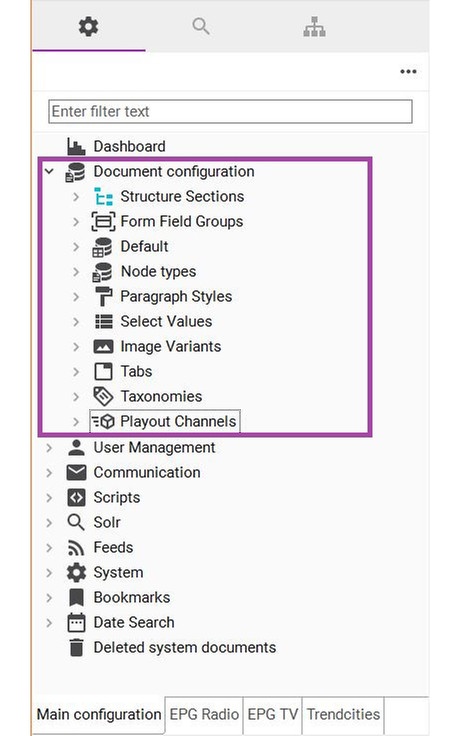Click the Deleted system documents trash icon
The height and width of the screenshot is (736, 460).
(x=76, y=647)
